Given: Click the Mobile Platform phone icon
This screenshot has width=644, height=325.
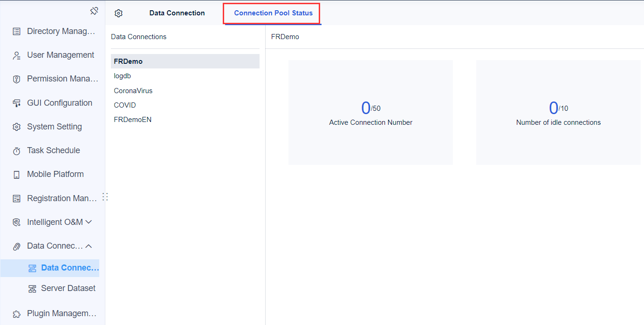Looking at the screenshot, I should [x=17, y=175].
